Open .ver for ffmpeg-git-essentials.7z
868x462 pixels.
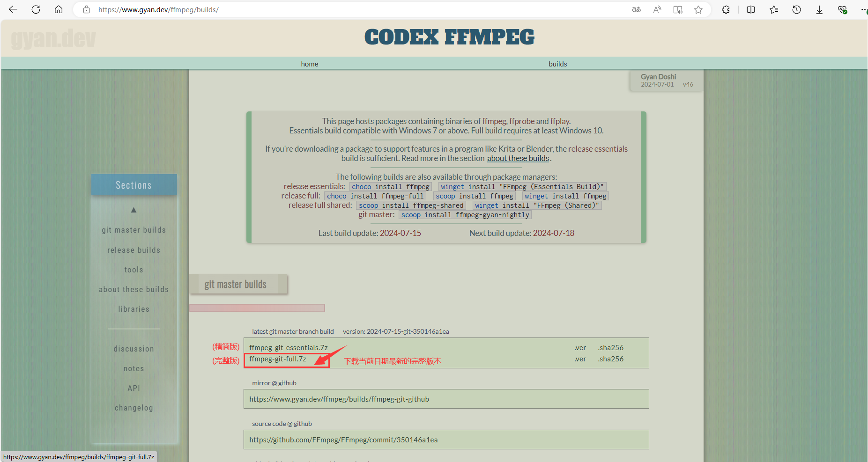[580, 348]
